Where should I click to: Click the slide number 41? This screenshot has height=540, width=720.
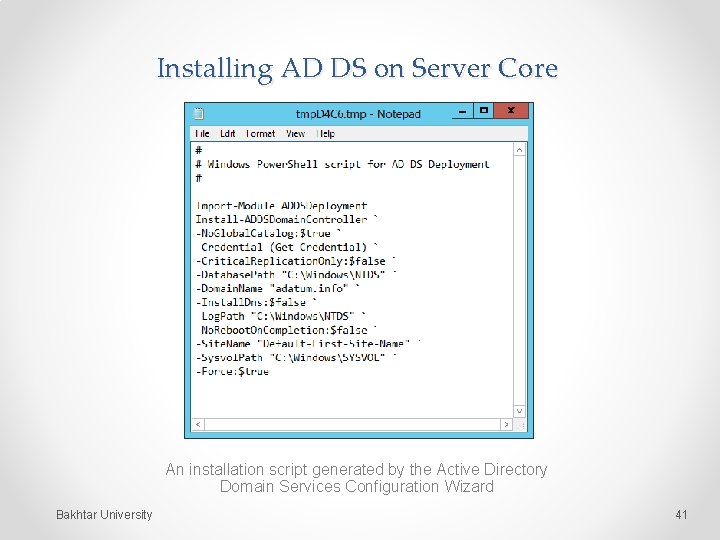click(681, 515)
